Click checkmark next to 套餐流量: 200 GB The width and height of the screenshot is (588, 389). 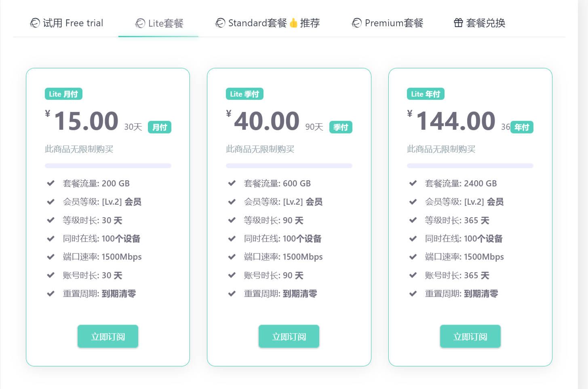click(51, 183)
